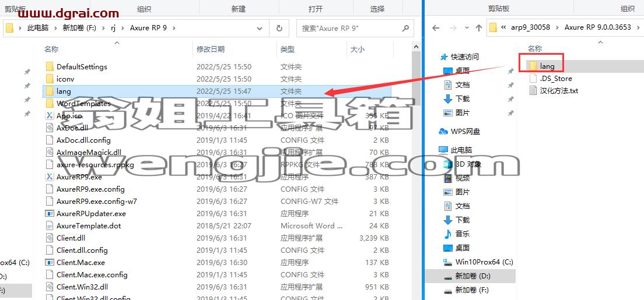Open the iconv folder icon
This screenshot has width=644, height=300.
50,79
